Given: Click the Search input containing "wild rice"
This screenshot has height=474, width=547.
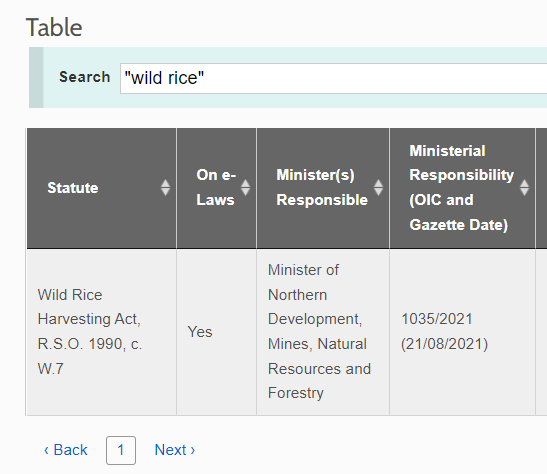Looking at the screenshot, I should (334, 78).
